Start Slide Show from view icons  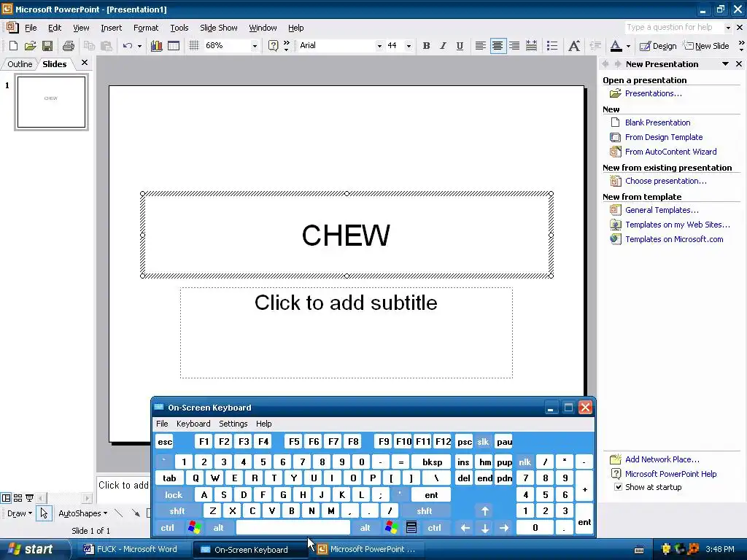click(x=29, y=498)
